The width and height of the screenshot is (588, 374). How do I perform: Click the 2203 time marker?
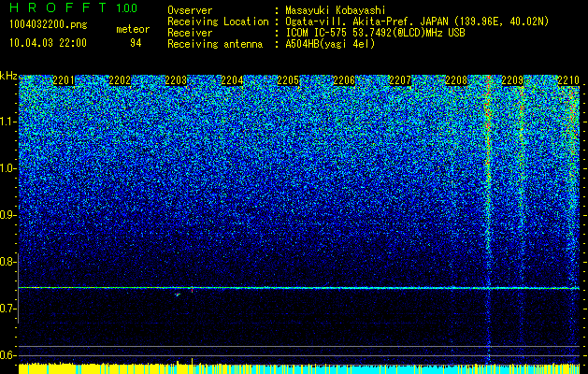[x=176, y=79]
